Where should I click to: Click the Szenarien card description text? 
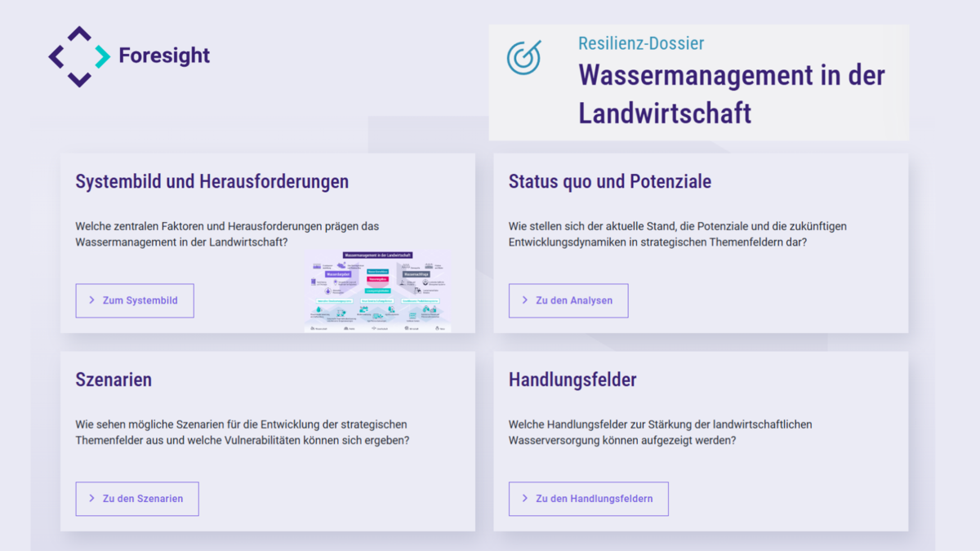pyautogui.click(x=242, y=433)
